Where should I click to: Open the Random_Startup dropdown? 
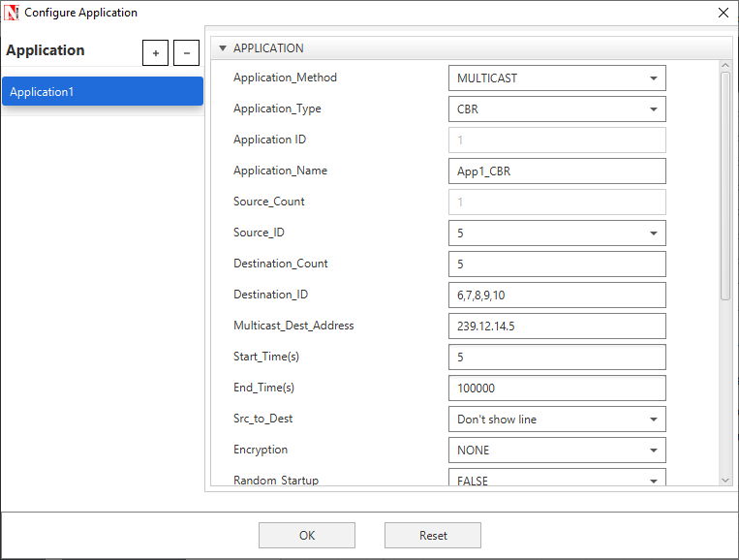pyautogui.click(x=557, y=479)
